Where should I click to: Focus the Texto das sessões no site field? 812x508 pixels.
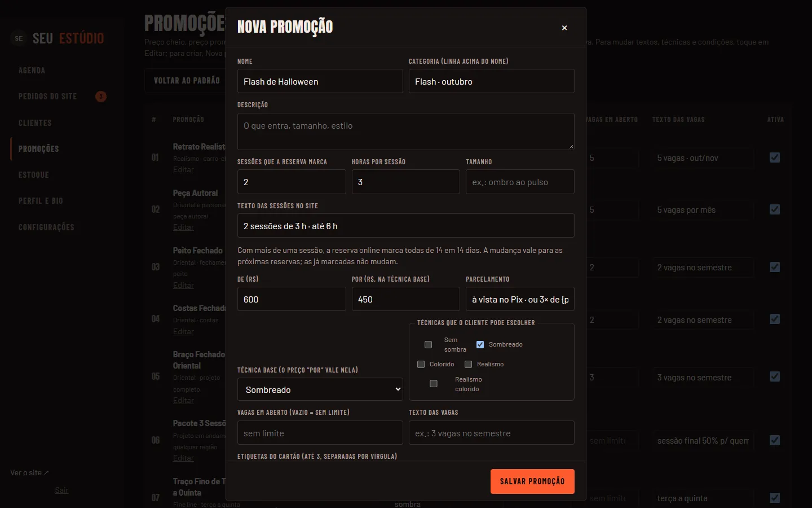click(406, 226)
